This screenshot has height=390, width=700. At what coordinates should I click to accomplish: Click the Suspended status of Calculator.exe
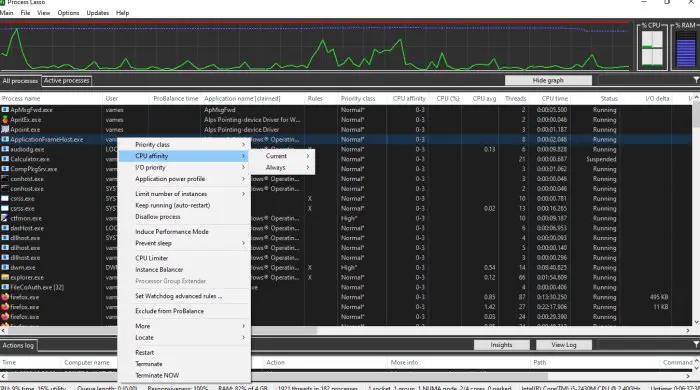601,159
